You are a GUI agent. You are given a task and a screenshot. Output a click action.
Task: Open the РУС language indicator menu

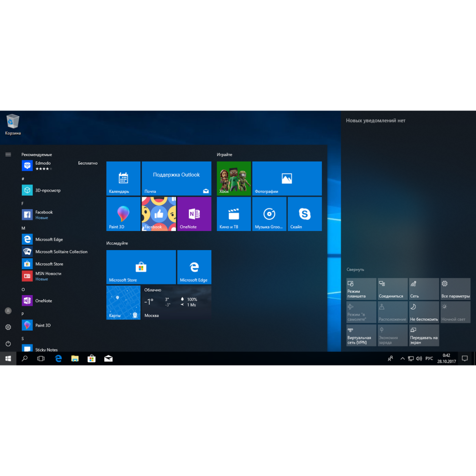[429, 358]
